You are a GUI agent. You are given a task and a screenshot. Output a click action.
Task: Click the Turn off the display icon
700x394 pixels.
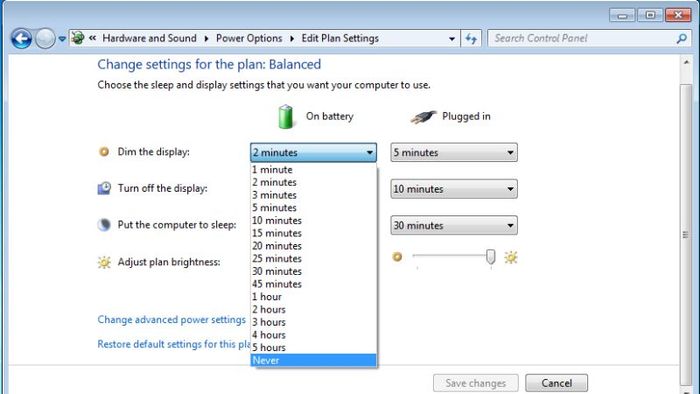[x=104, y=188]
